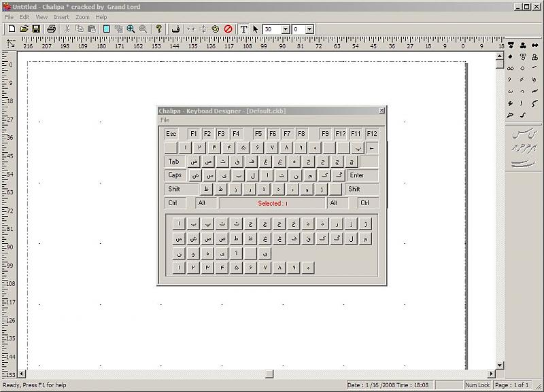Click the 'Page : 1 of 1' status entry
This screenshot has width=544, height=392.
pyautogui.click(x=512, y=385)
